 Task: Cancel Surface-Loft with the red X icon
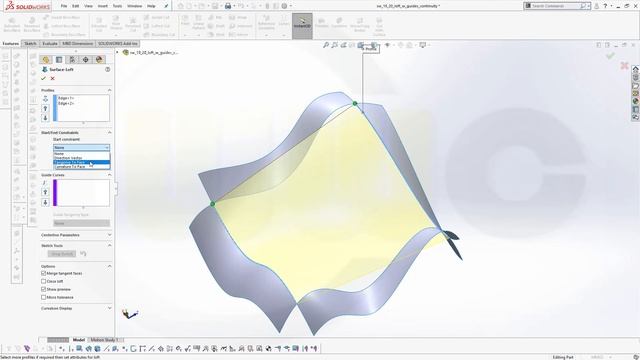click(x=52, y=78)
